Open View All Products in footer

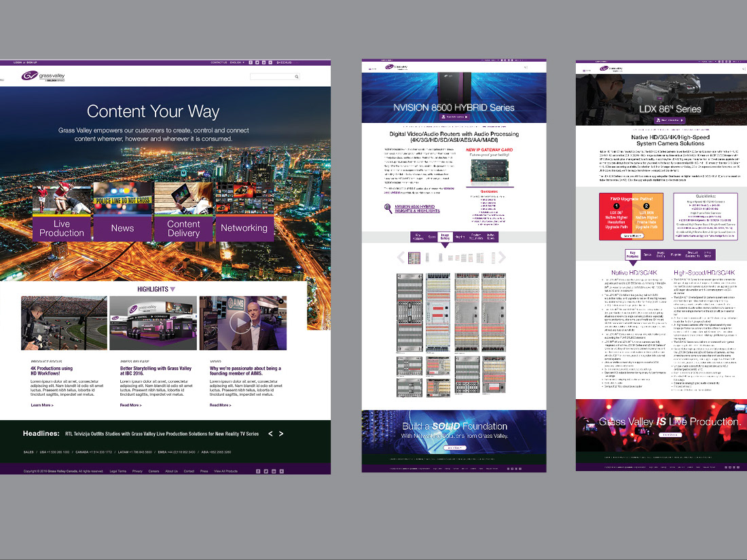(226, 471)
